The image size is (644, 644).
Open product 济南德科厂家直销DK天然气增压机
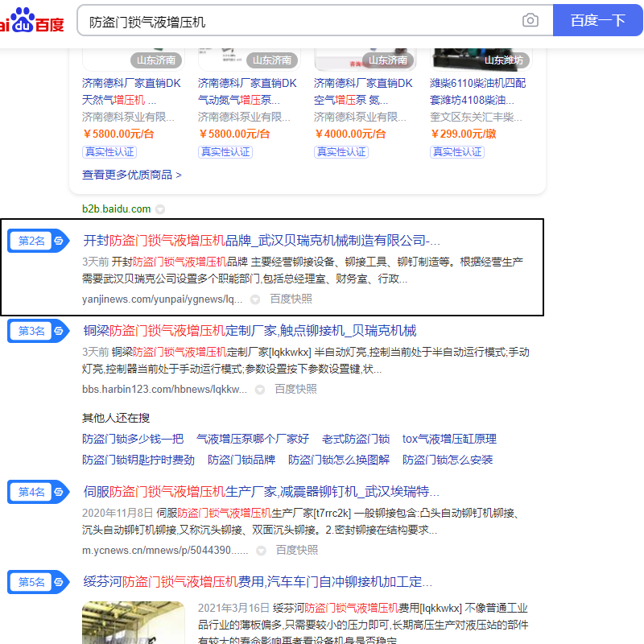[x=131, y=91]
